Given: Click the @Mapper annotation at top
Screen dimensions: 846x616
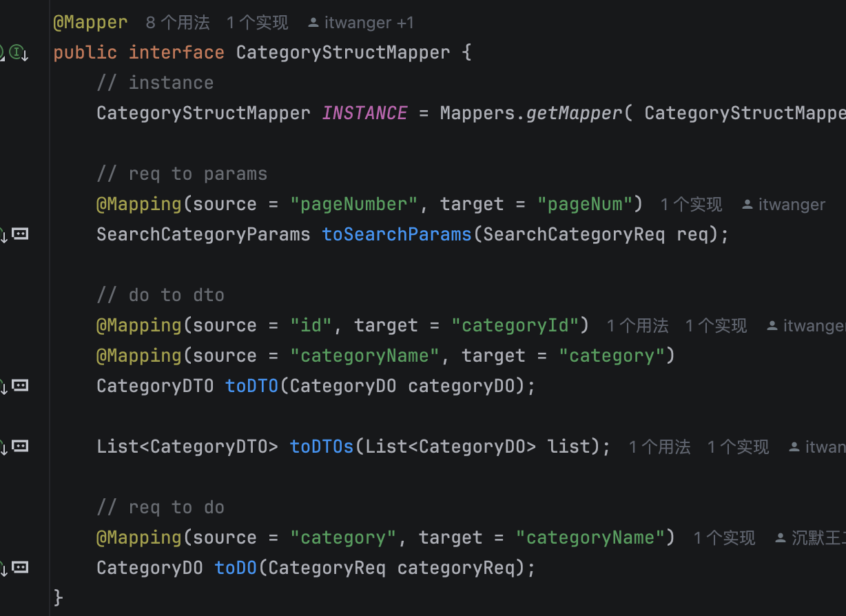Looking at the screenshot, I should (x=90, y=22).
